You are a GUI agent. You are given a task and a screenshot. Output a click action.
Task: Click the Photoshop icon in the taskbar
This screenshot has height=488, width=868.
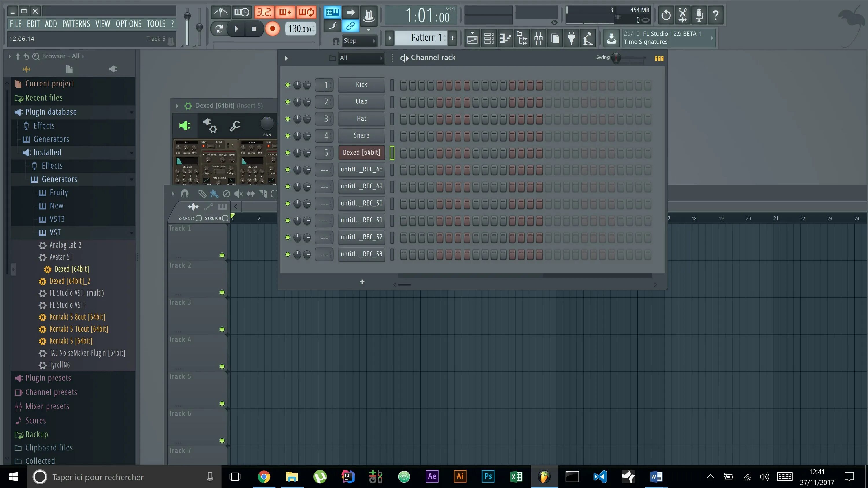488,476
